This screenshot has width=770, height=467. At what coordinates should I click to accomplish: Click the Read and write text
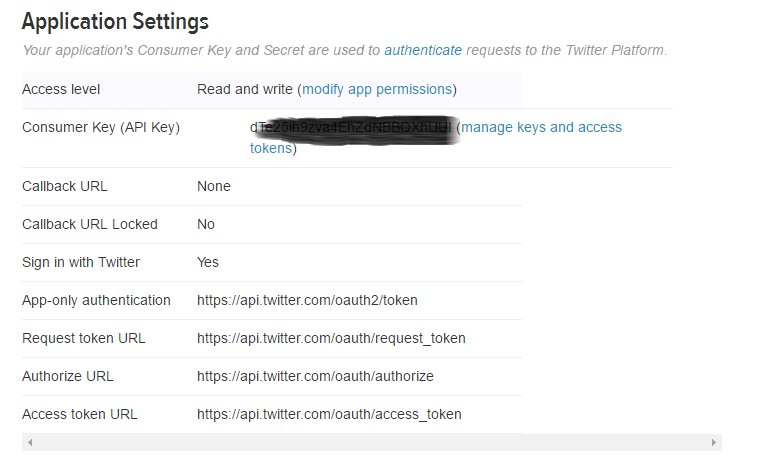click(245, 89)
